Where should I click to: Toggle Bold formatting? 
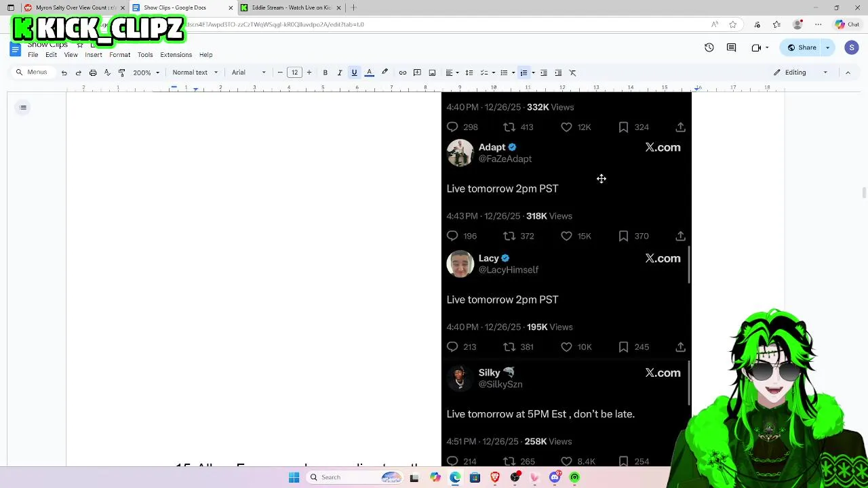[325, 73]
